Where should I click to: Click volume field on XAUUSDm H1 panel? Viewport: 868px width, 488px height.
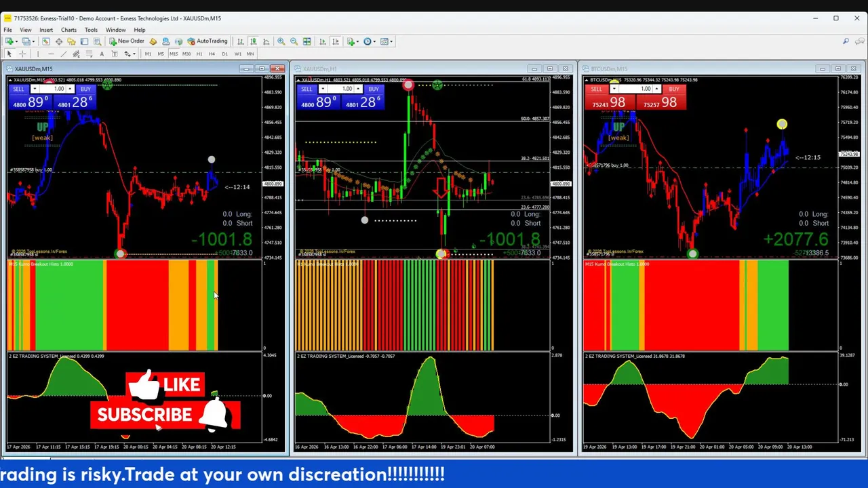(x=340, y=89)
